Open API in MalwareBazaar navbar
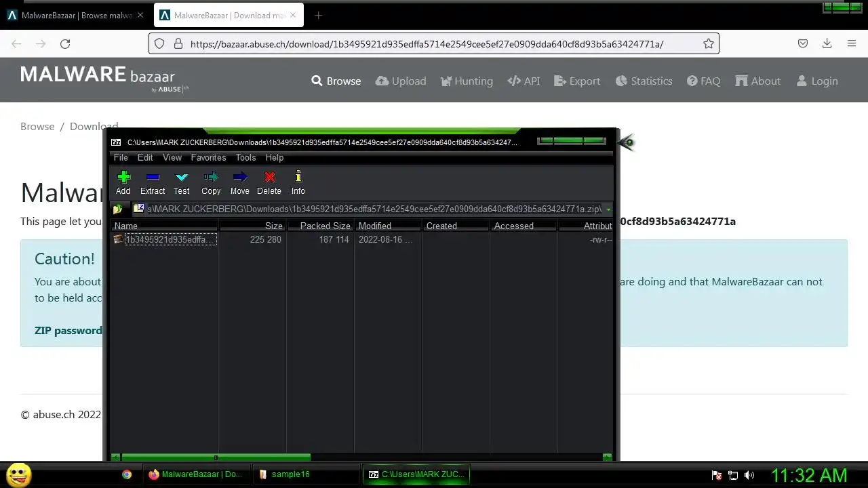The width and height of the screenshot is (868, 488). [x=524, y=81]
